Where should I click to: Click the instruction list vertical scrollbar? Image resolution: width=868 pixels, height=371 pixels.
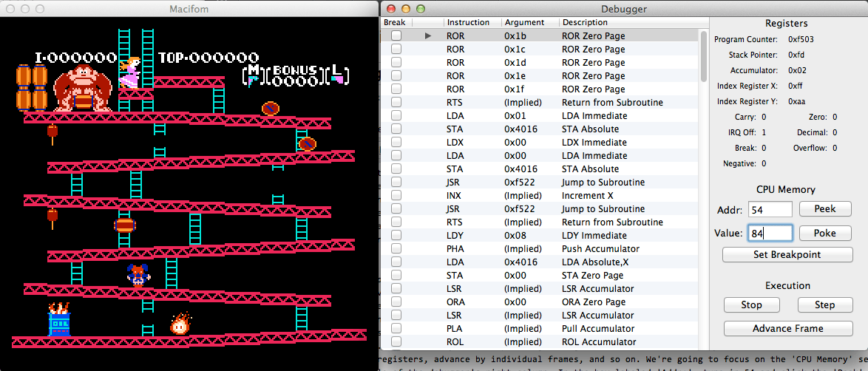click(704, 56)
